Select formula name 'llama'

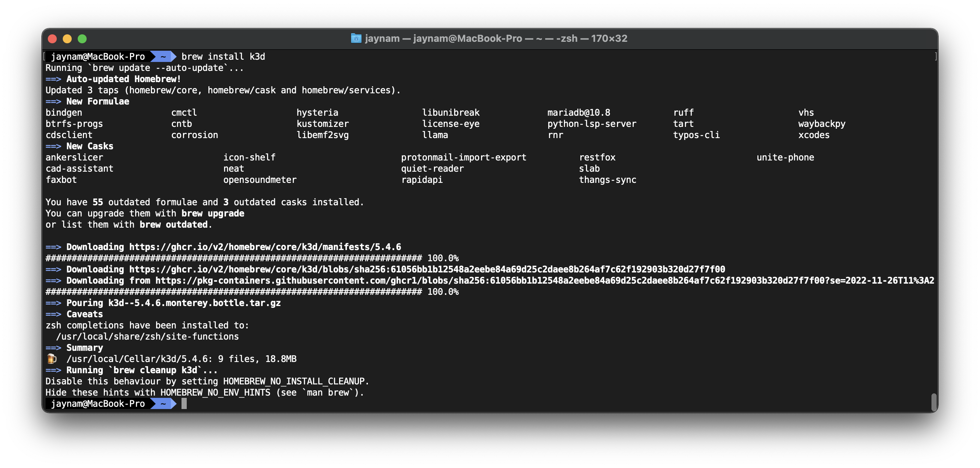(435, 135)
